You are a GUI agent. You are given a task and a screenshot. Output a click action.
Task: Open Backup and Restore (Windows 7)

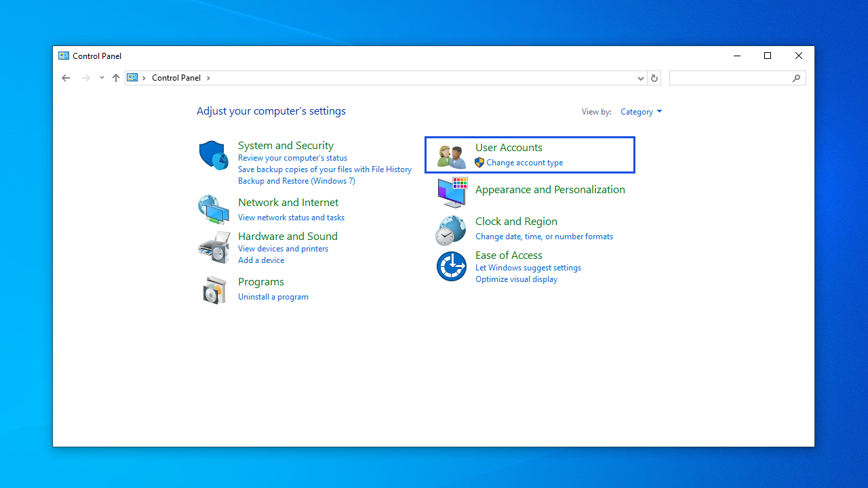(x=296, y=181)
